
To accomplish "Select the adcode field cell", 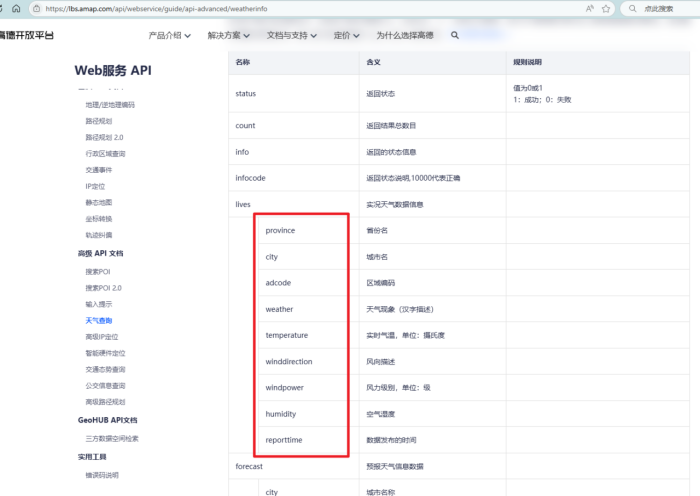I will 309,283.
